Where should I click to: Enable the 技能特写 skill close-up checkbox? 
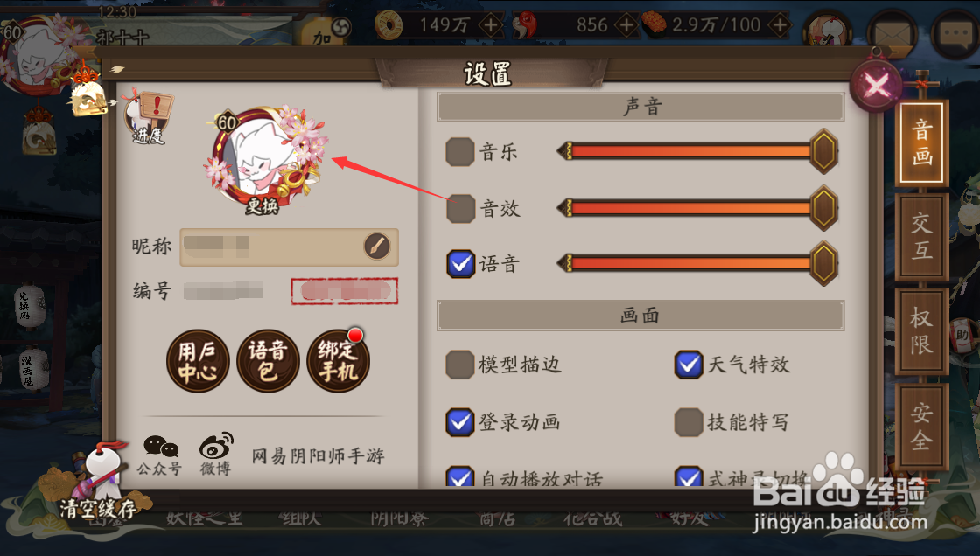tap(689, 422)
